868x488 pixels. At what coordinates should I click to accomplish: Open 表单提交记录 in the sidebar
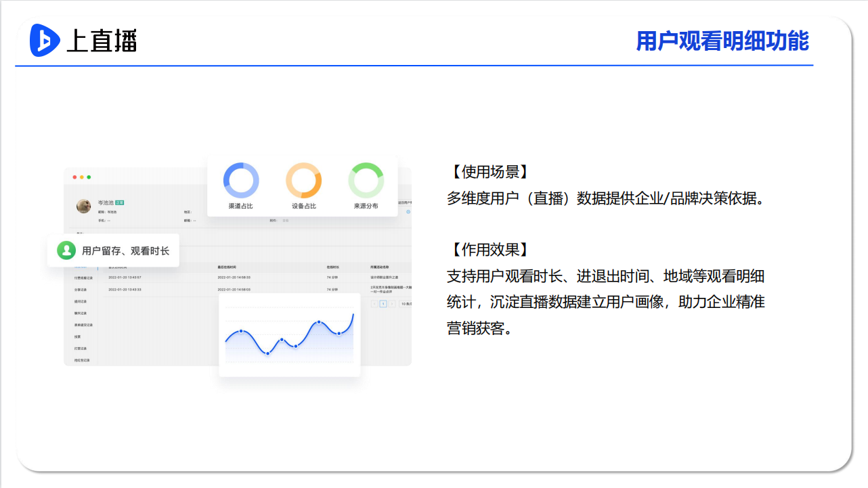84,325
